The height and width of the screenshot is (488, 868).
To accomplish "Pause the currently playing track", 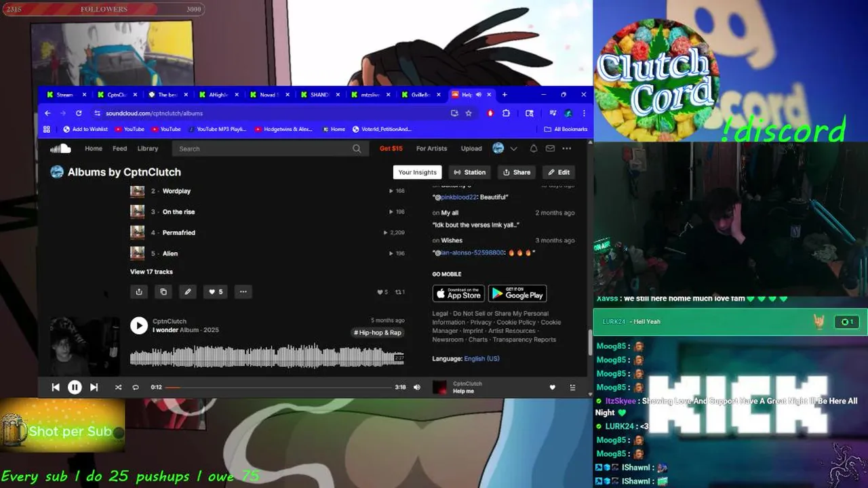I will coord(75,387).
